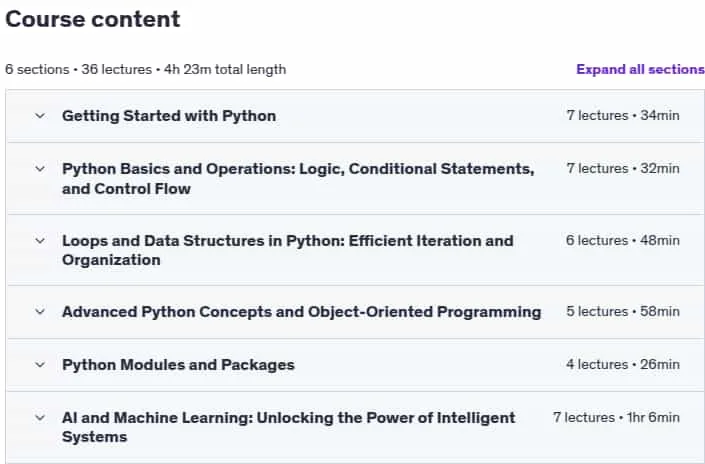This screenshot has width=705, height=464.
Task: Click the 6 lectures • 48min label
Action: (623, 241)
